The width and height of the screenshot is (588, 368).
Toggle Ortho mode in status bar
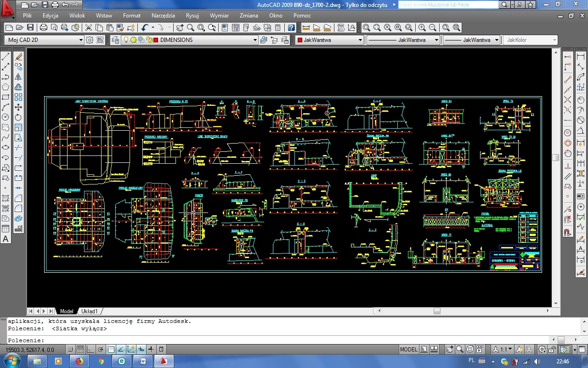[90, 349]
